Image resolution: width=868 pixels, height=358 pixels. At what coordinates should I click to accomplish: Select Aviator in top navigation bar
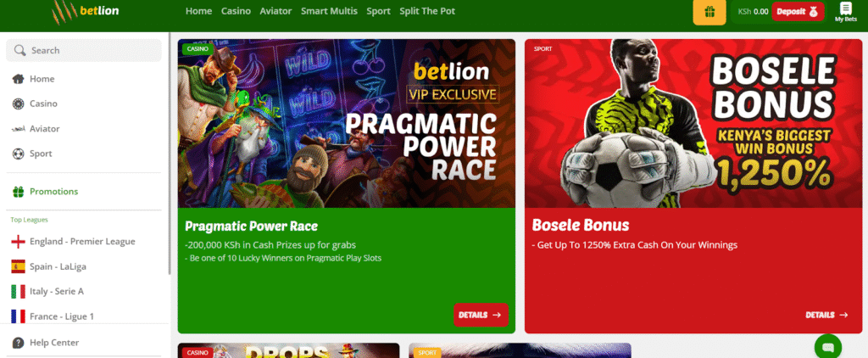click(x=275, y=11)
